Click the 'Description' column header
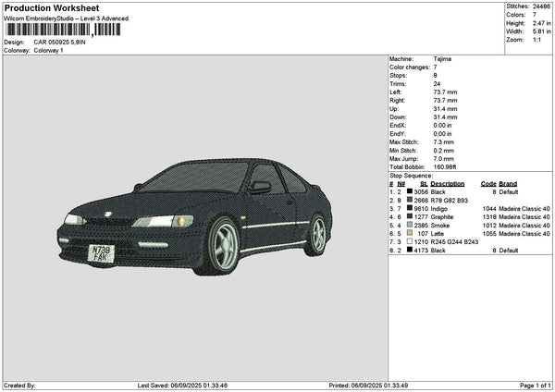Viewport: 555px width, 392px height. click(448, 184)
